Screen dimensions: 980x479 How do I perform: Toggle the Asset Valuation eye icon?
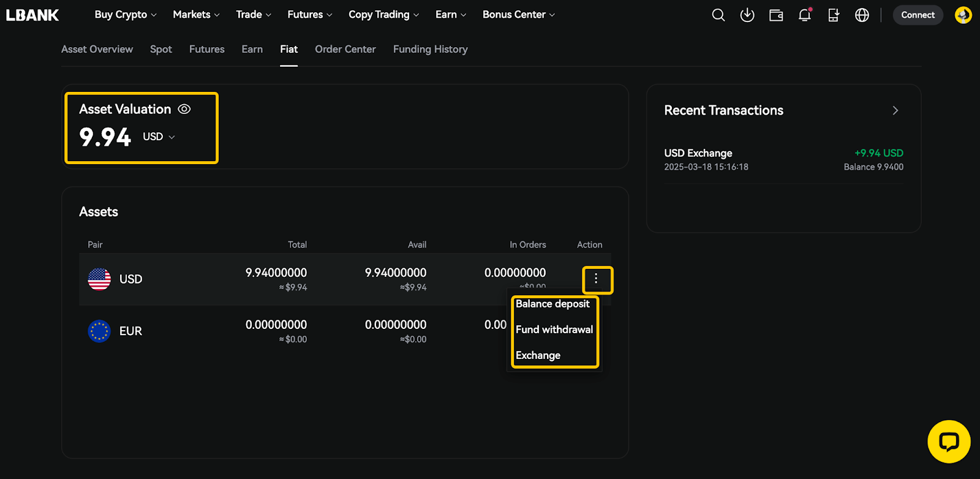184,109
